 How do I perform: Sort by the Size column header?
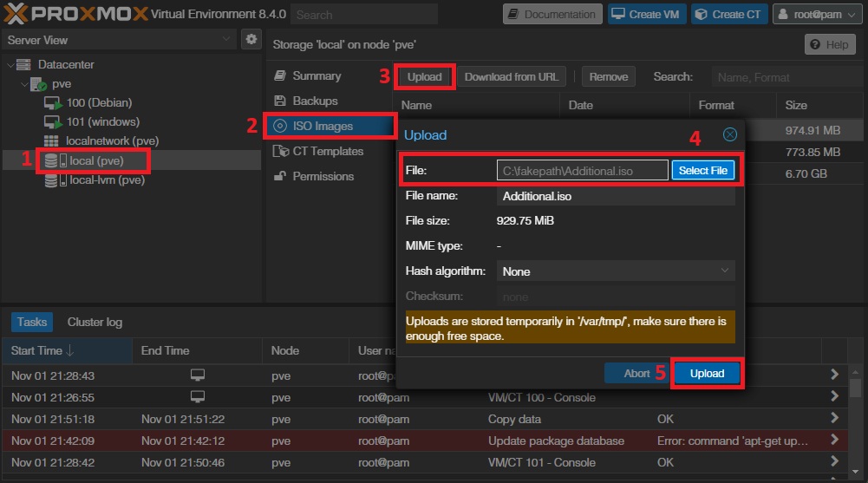(x=819, y=105)
